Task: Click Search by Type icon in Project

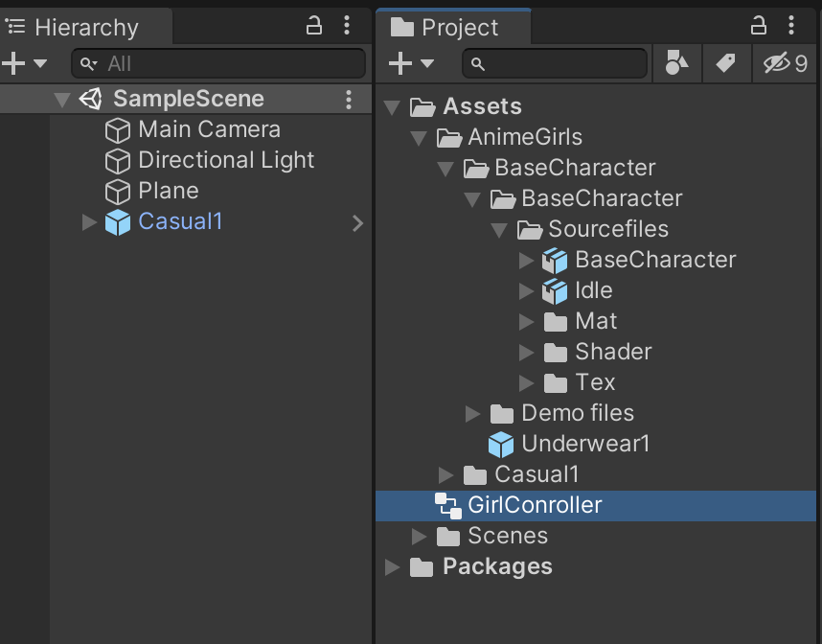Action: click(676, 63)
